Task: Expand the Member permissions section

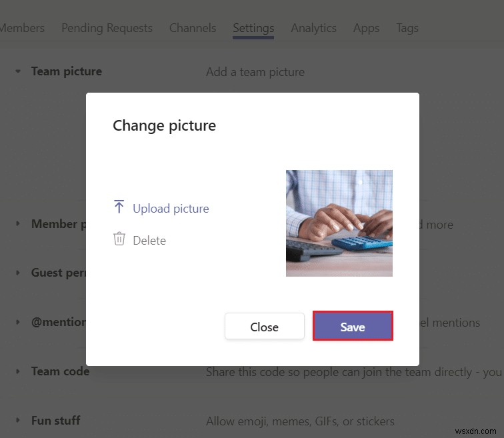Action: (x=18, y=224)
